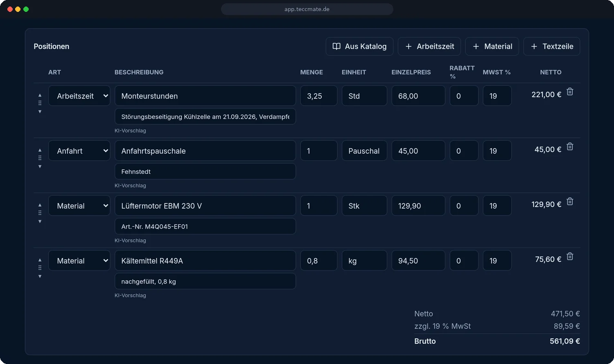
Task: Add a new Textzeile
Action: (552, 46)
